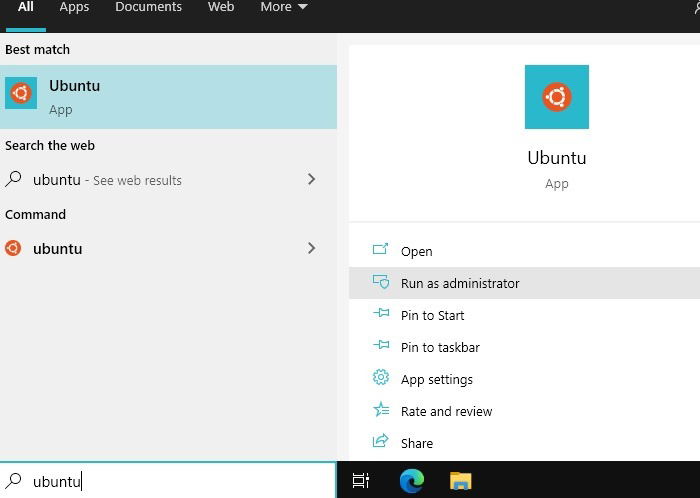Open the Ubuntu best match result
Image resolution: width=700 pixels, height=498 pixels.
(168, 97)
